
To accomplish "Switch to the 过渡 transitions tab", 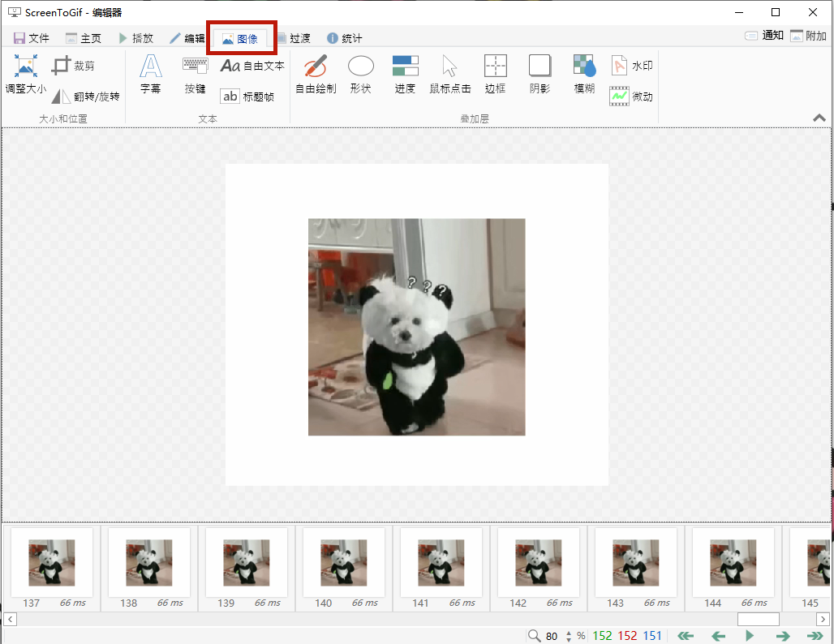I will (x=293, y=38).
